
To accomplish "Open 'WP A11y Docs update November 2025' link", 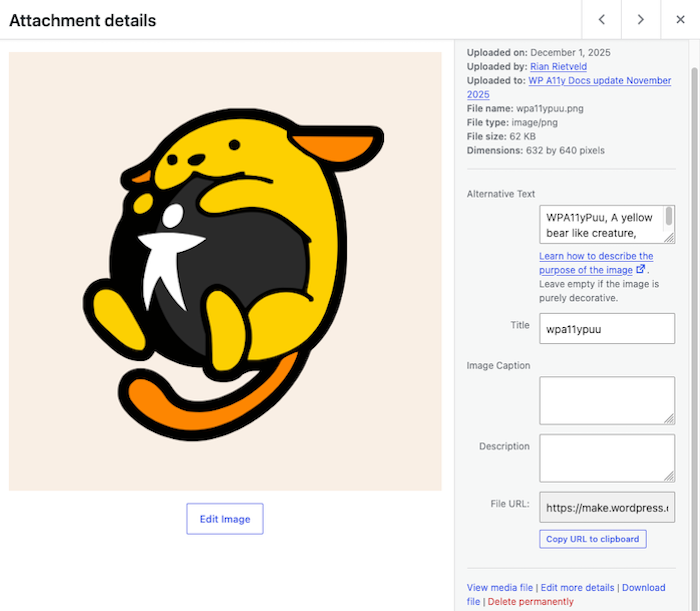I will (600, 81).
